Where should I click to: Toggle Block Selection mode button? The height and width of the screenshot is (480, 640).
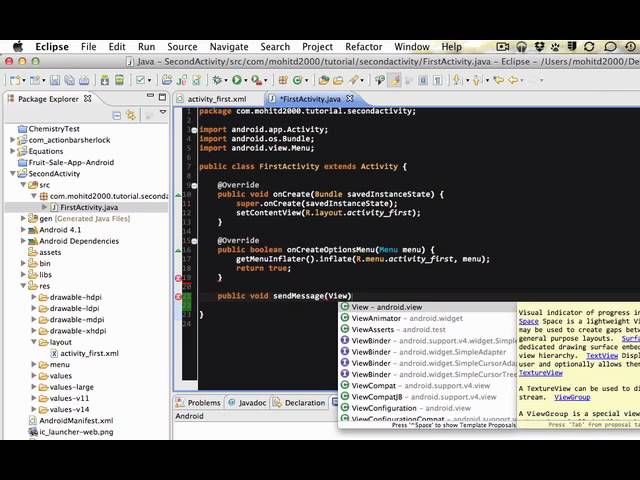coord(423,80)
